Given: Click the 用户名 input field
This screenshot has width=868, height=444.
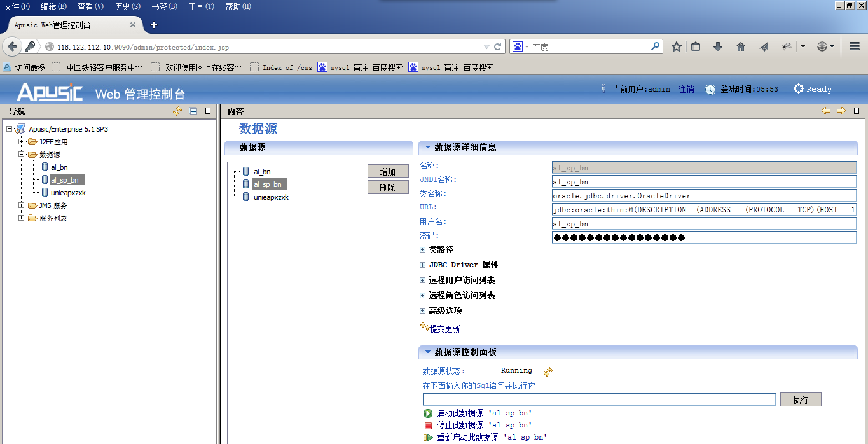Looking at the screenshot, I should (704, 224).
